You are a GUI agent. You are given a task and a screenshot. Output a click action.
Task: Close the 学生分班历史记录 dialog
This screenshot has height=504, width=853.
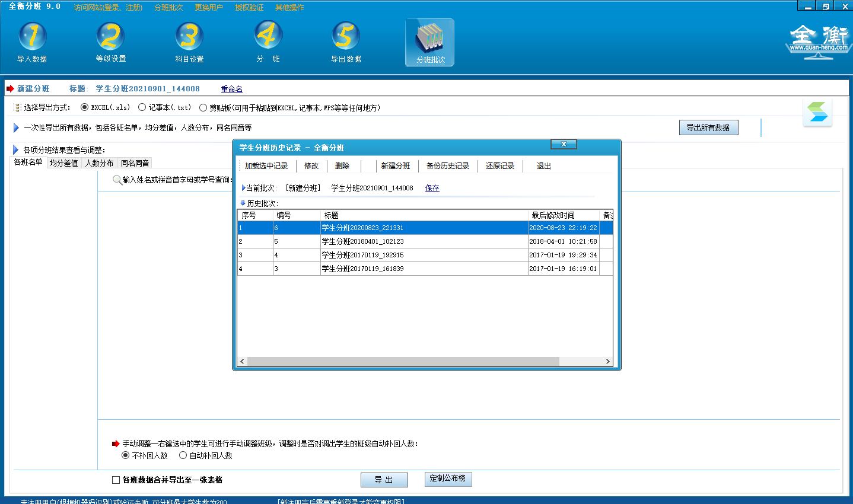coord(564,144)
